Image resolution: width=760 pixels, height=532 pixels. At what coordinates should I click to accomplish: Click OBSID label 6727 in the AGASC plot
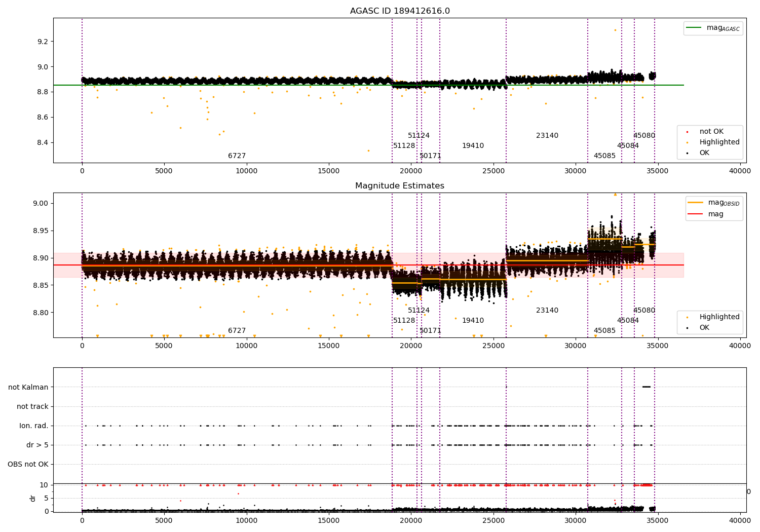coord(237,156)
